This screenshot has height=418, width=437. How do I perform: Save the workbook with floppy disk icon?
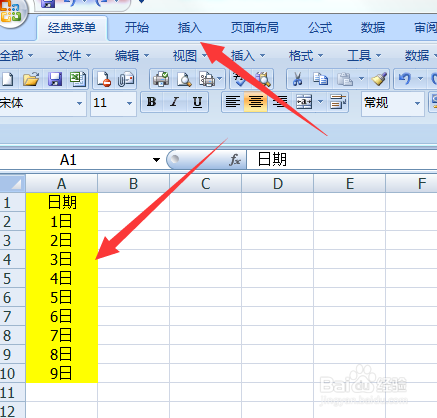55,79
